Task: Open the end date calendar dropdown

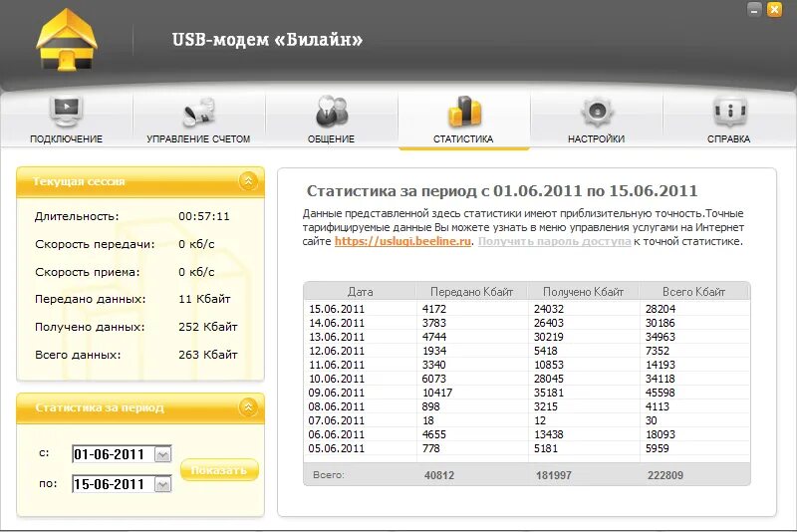Action: [162, 484]
